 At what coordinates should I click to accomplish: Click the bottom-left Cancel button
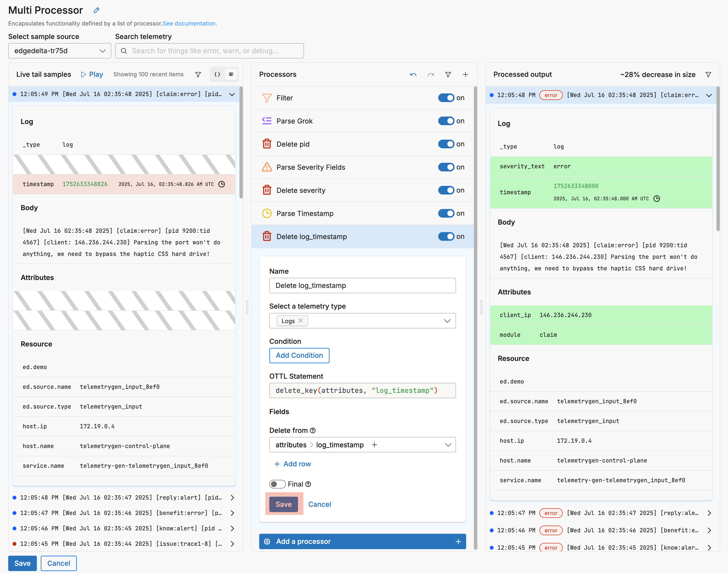pyautogui.click(x=59, y=563)
